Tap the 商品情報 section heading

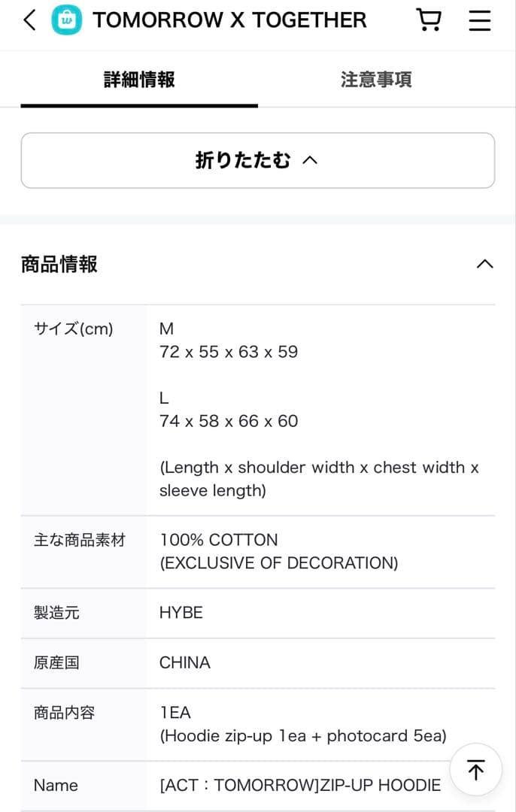point(59,265)
